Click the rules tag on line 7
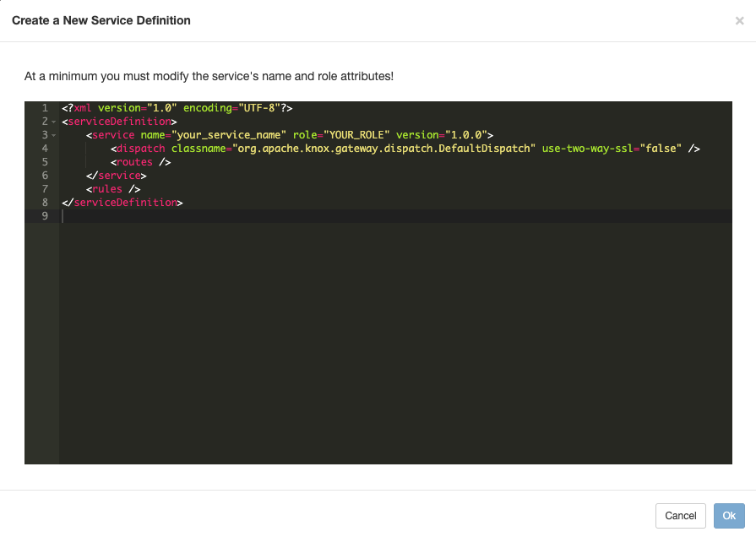The image size is (756, 537). click(x=107, y=189)
